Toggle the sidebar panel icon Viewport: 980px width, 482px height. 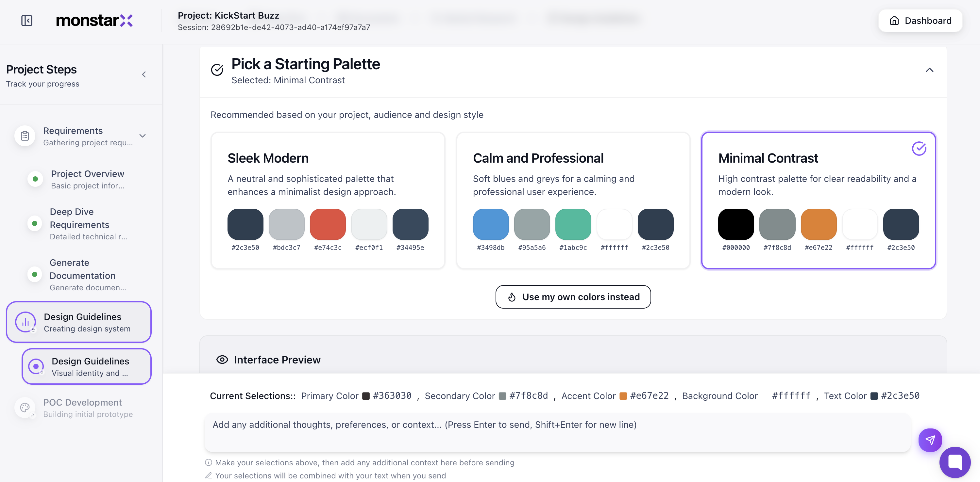click(26, 21)
